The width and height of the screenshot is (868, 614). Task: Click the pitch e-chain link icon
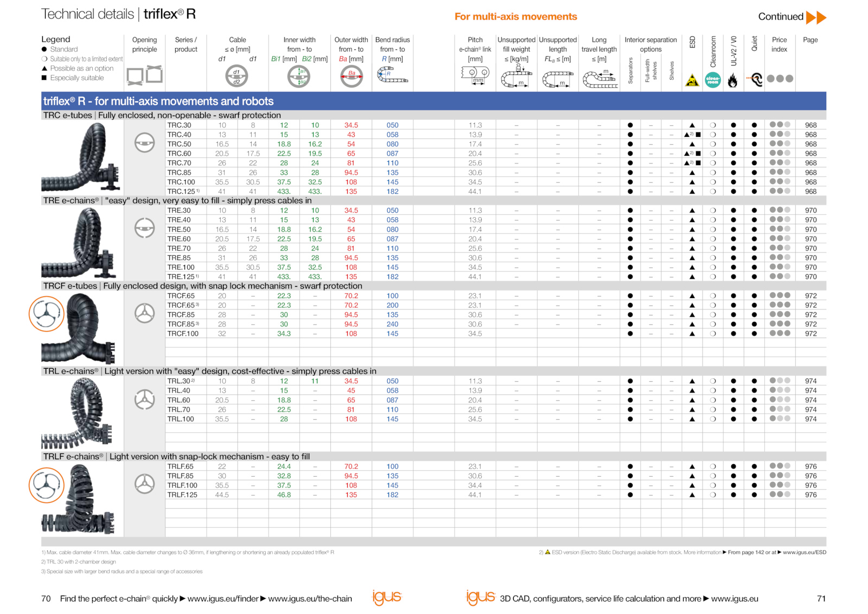(x=475, y=75)
